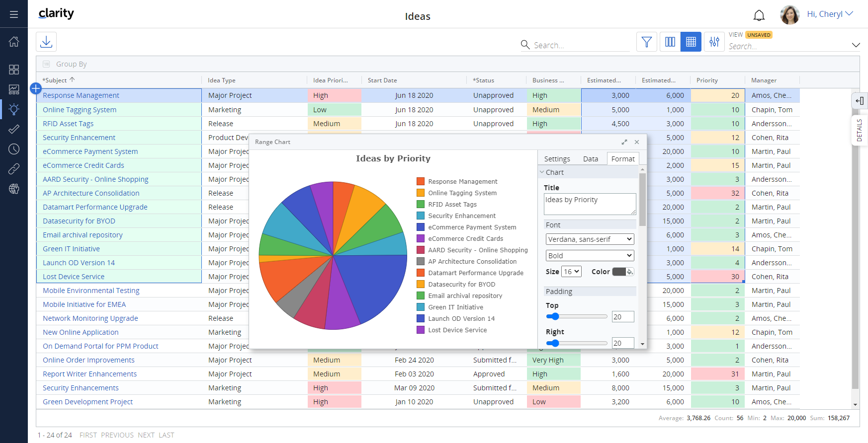Screen dimensions: 868x443
Task: Open the filter funnel icon
Action: (646, 42)
